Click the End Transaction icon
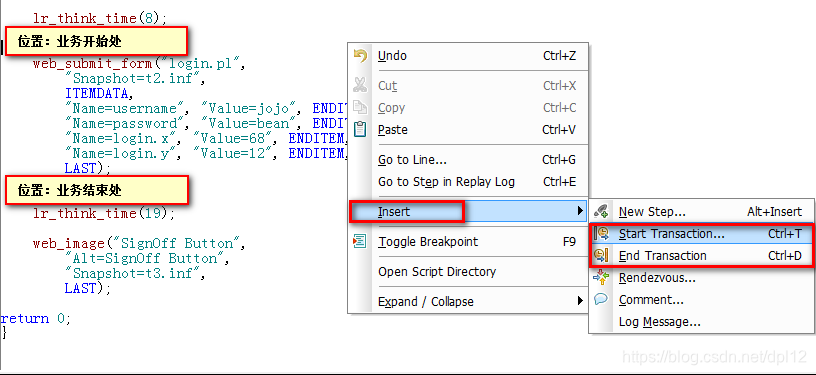 click(x=601, y=255)
